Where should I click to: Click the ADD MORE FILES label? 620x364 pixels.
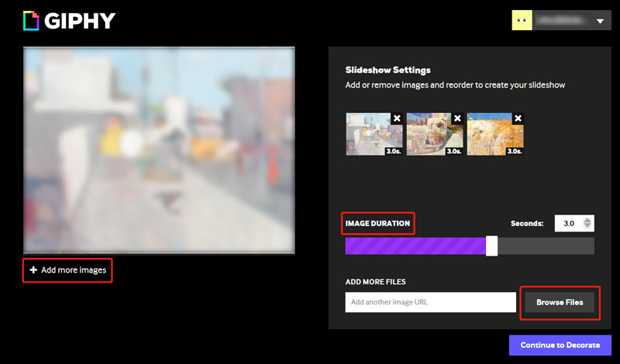[376, 282]
